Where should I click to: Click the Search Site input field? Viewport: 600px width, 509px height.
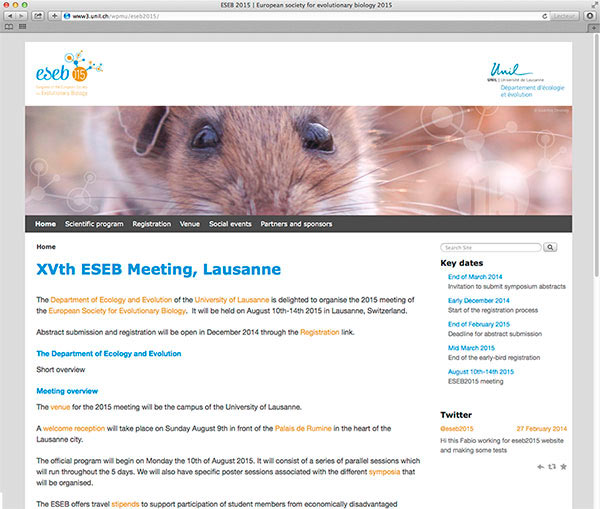coord(491,247)
